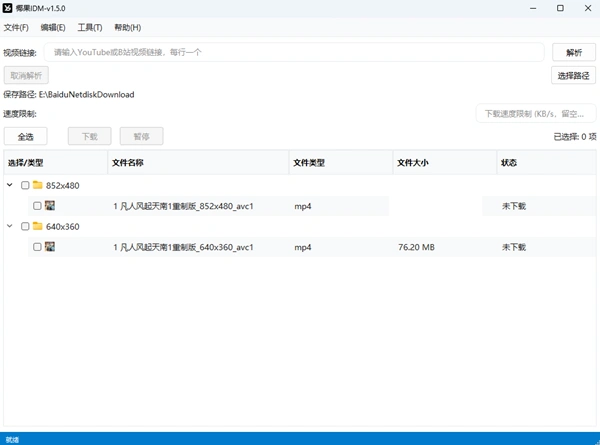Screen dimensions: 600x445
Task: Open the 帮助(H) menu
Action: pyautogui.click(x=127, y=28)
